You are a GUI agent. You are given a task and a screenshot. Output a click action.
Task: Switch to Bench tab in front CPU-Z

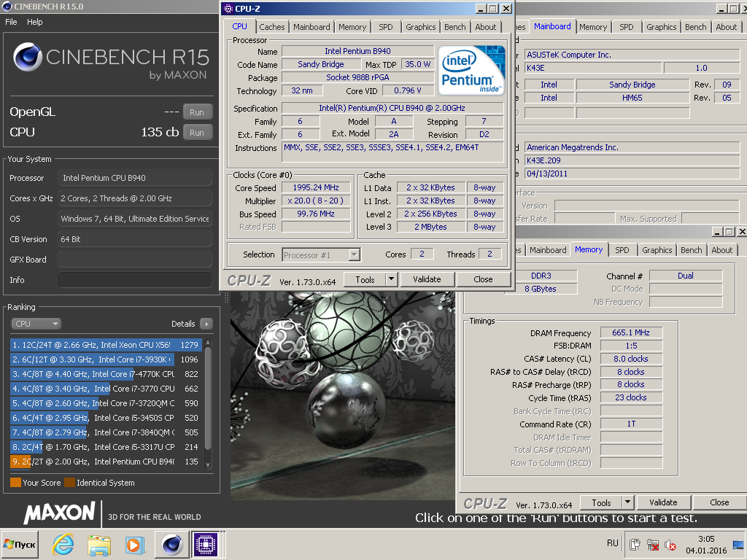coord(455,27)
